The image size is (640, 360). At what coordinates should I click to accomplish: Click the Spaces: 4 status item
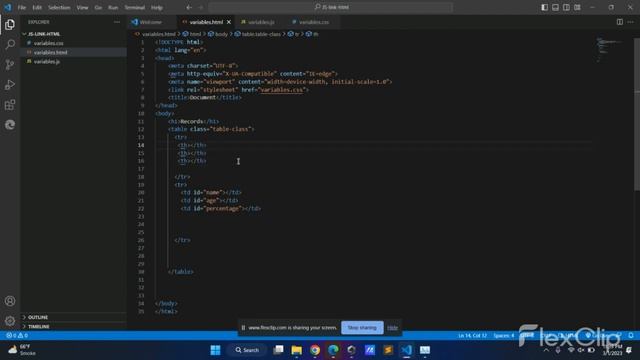tap(504, 336)
